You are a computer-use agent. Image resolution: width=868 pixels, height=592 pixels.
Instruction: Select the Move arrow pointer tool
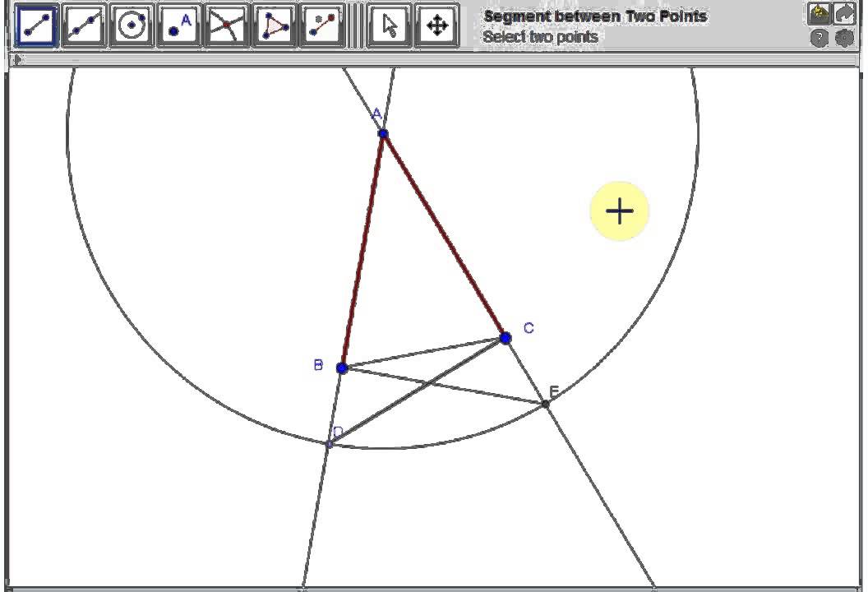point(390,25)
